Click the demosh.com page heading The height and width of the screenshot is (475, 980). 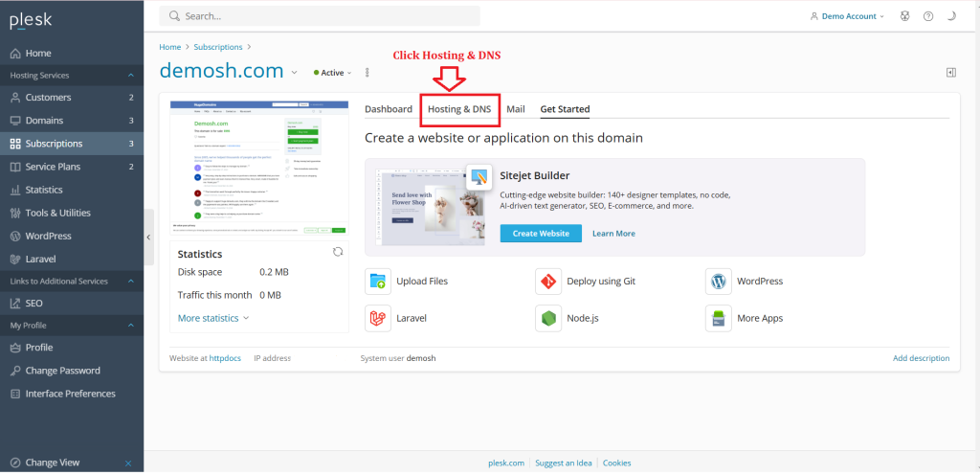[222, 71]
